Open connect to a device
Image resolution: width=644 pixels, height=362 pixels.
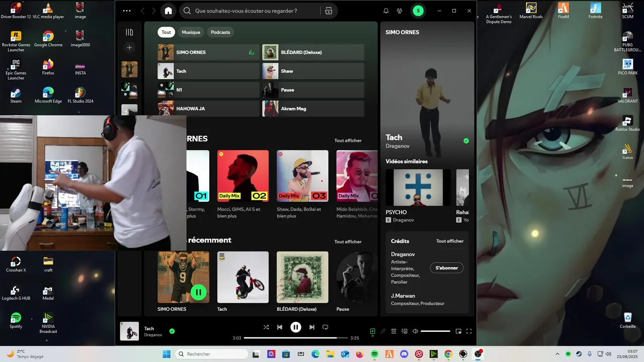pyautogui.click(x=405, y=331)
